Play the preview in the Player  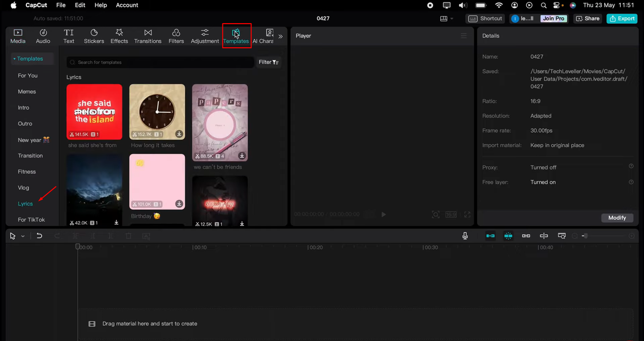click(x=383, y=214)
